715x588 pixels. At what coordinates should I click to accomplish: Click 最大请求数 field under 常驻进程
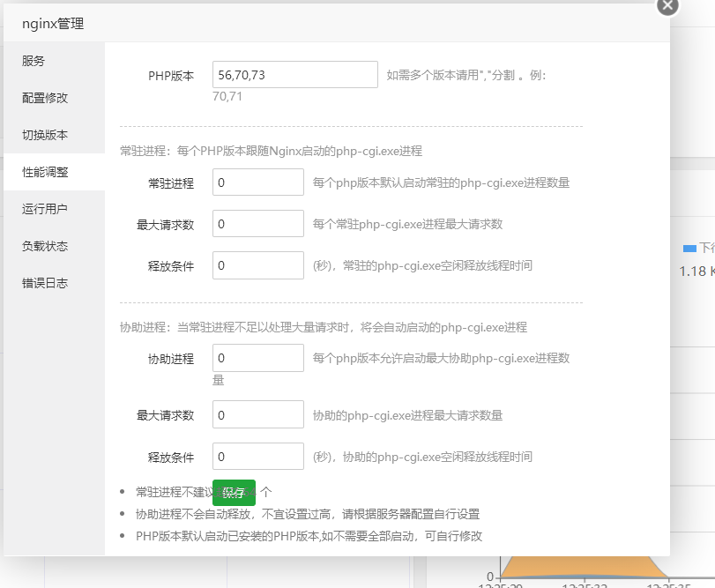click(x=258, y=224)
